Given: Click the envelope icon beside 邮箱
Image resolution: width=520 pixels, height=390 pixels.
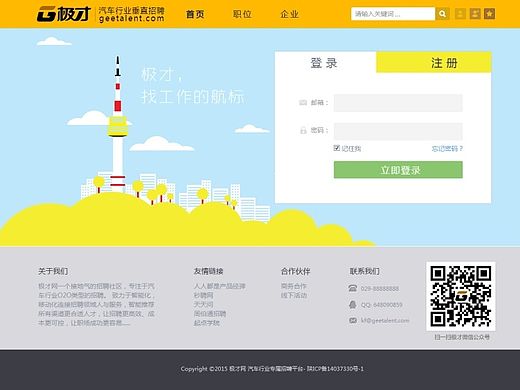Looking at the screenshot, I should pyautogui.click(x=303, y=102).
